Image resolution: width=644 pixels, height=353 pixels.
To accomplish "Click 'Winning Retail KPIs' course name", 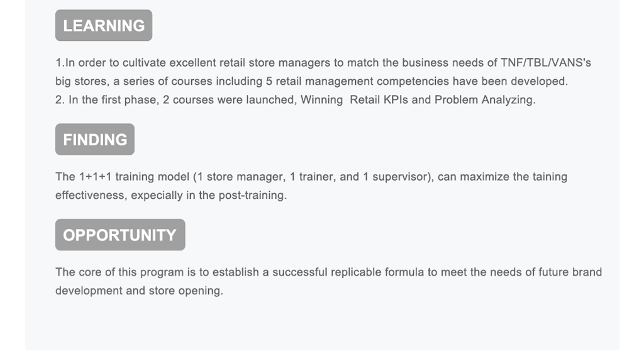I will (x=354, y=100).
